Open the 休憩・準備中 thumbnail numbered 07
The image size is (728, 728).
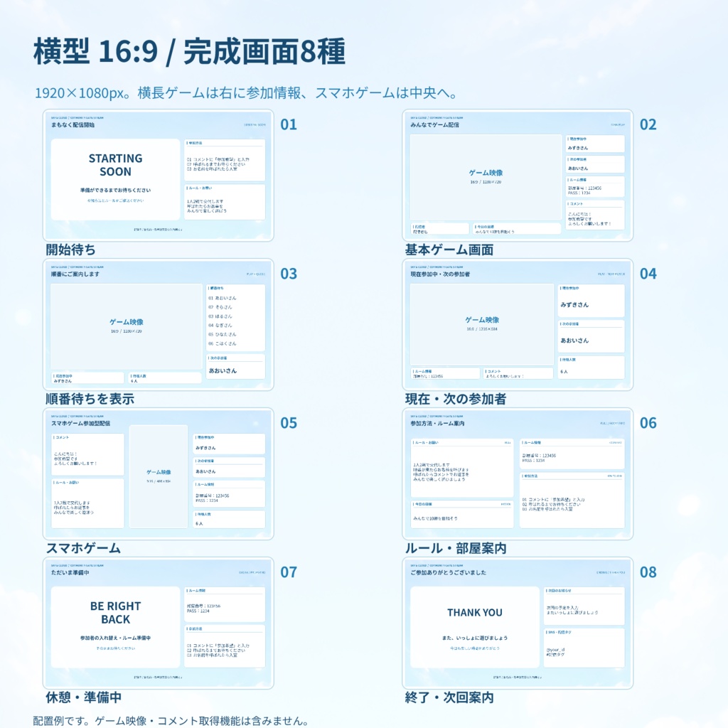pyautogui.click(x=159, y=623)
